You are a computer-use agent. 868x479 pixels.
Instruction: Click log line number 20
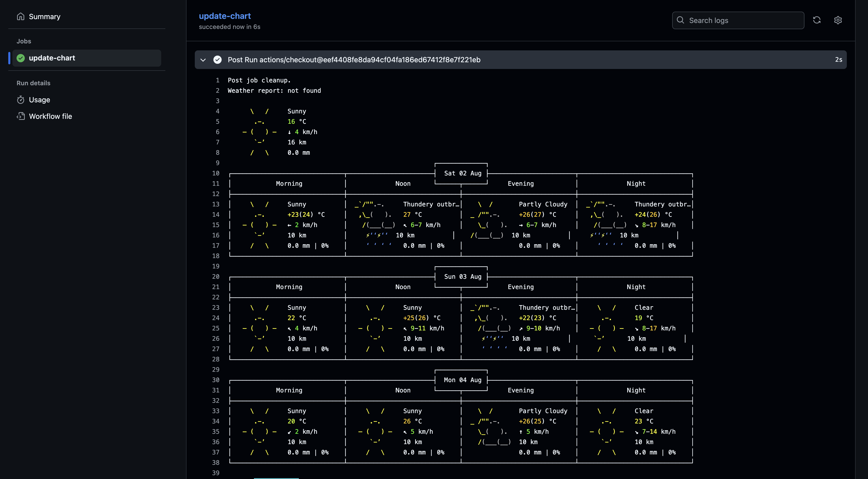216,276
